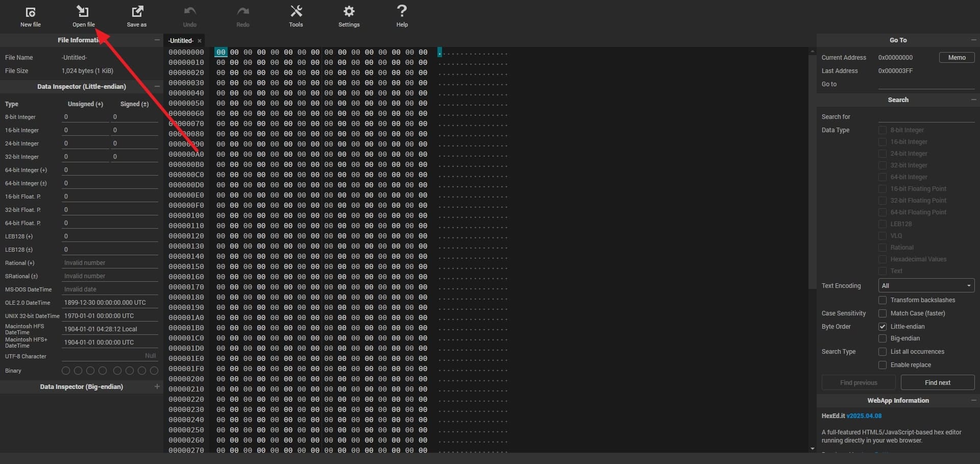The height and width of the screenshot is (464, 980).
Task: Click the Search for input field
Action: coord(926,117)
